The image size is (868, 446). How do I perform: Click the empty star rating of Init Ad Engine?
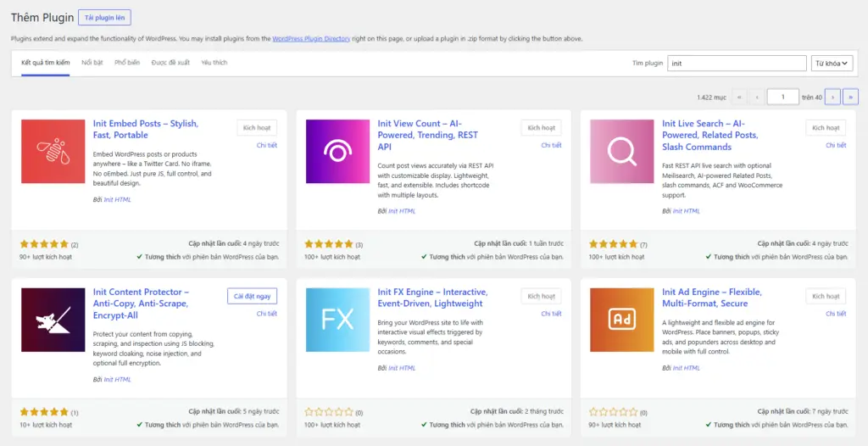tap(614, 412)
